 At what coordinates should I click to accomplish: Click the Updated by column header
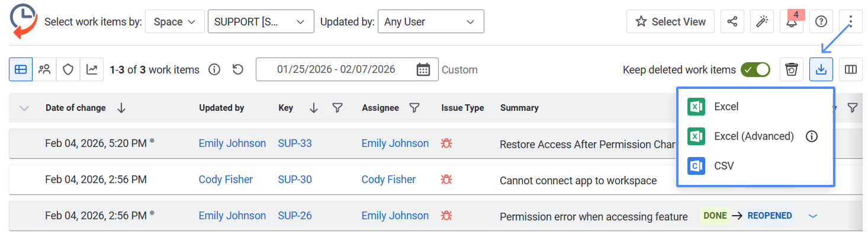221,108
